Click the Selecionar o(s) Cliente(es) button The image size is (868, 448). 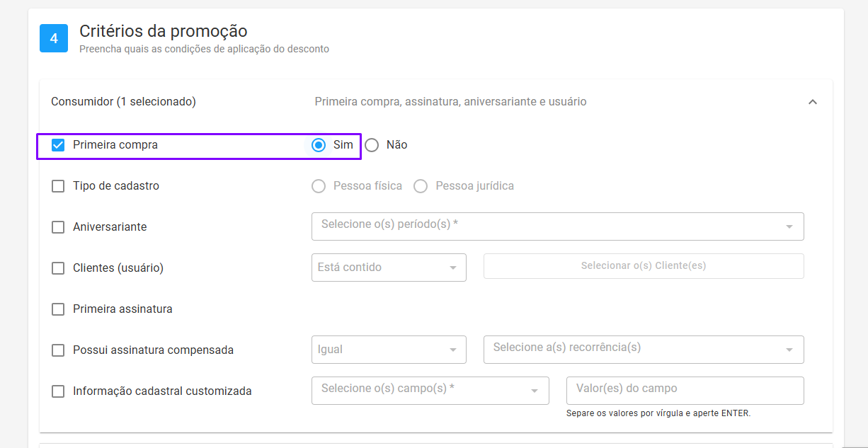(x=644, y=266)
